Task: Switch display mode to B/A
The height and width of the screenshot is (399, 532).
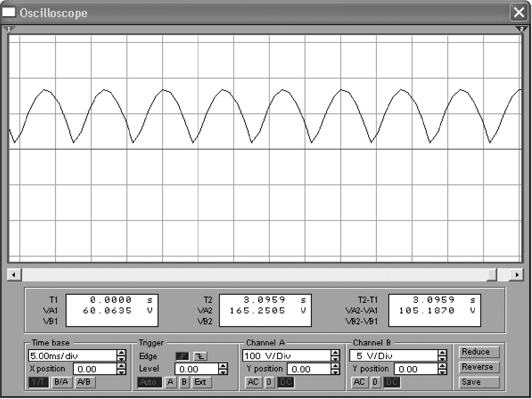Action: pos(62,382)
